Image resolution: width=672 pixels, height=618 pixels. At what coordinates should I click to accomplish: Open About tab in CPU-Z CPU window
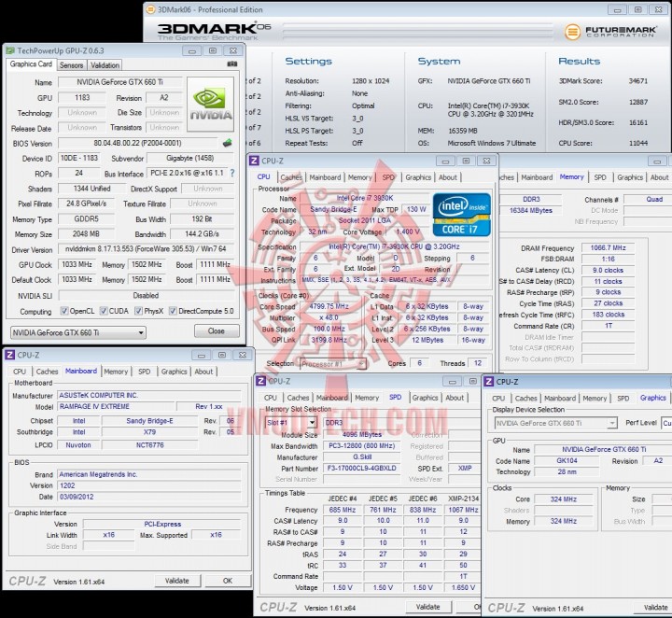tap(447, 177)
